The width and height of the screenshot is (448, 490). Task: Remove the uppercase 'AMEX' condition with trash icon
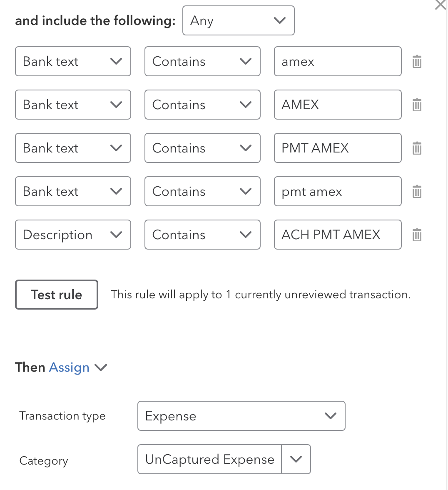click(417, 105)
